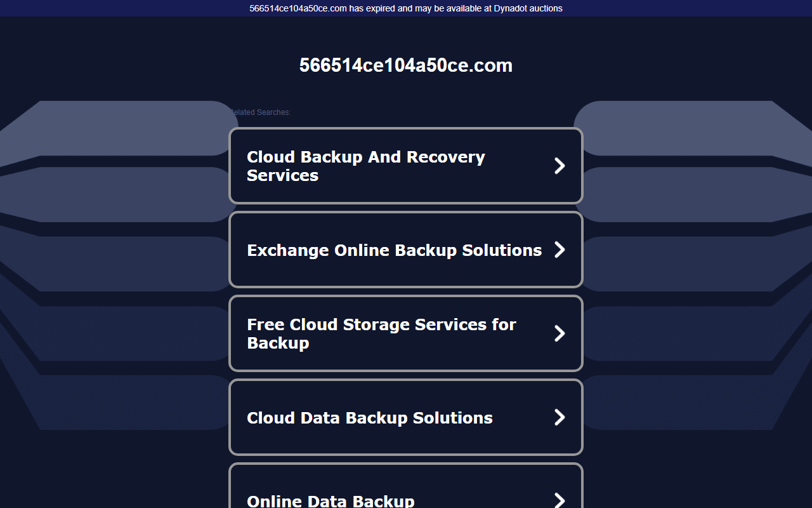Click the expired domain Dynadot auctions banner

coord(406,8)
